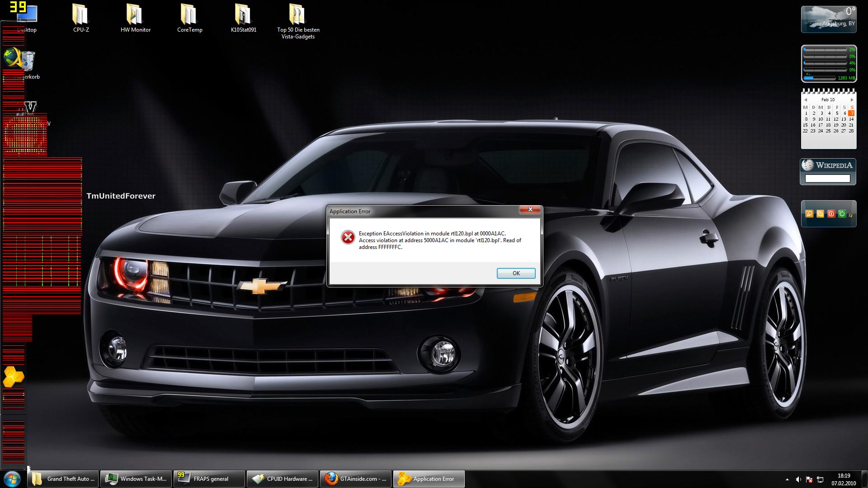Image resolution: width=868 pixels, height=488 pixels.
Task: Click OK in the Application Error dialog
Action: pyautogui.click(x=516, y=273)
